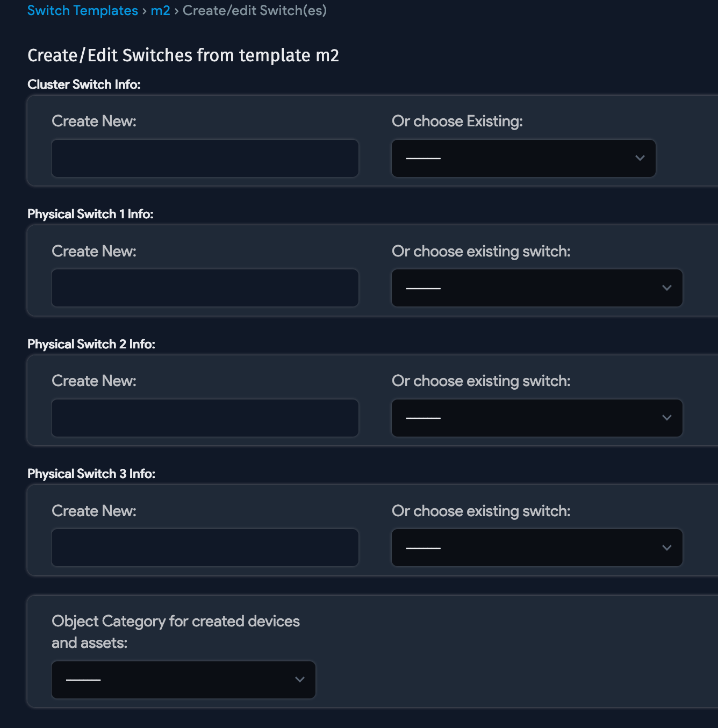Viewport: 718px width, 728px height.
Task: Open the Physical Switch 2 existing switch dropdown
Action: tap(536, 418)
